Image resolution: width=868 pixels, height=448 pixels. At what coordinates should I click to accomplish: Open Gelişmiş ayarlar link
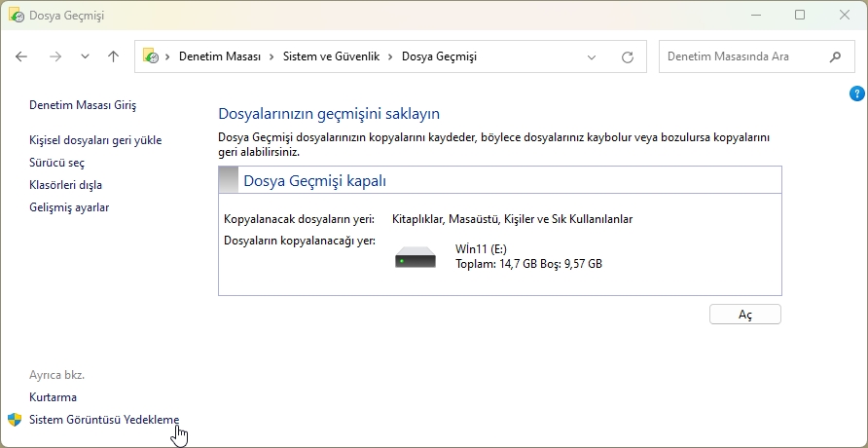(69, 207)
